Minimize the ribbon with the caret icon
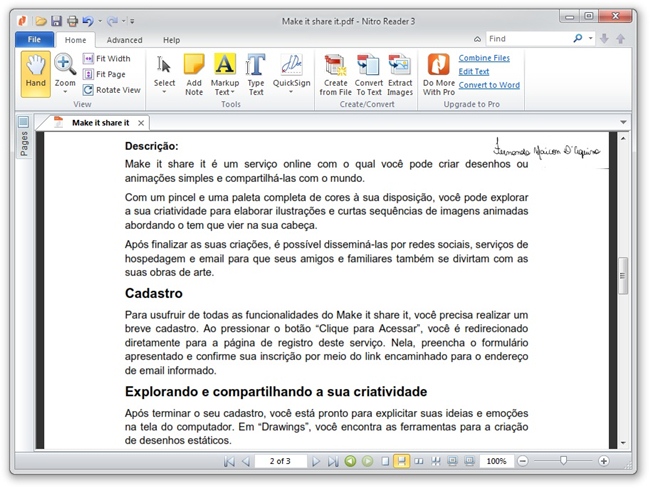The height and width of the screenshot is (488, 650). (x=478, y=39)
